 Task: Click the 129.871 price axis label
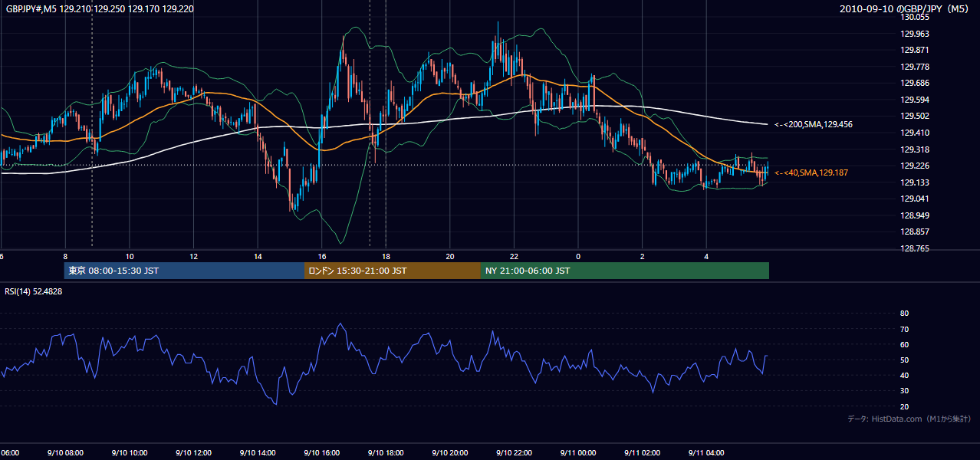(x=916, y=50)
